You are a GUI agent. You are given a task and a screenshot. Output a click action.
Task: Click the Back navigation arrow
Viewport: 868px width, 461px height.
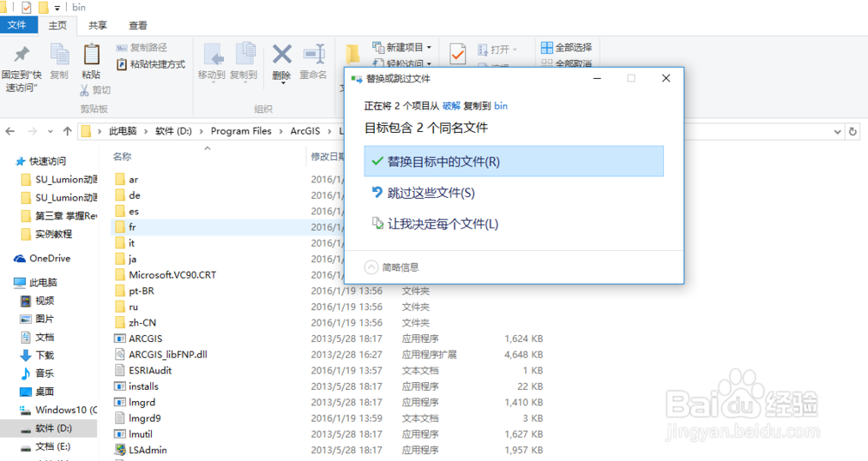tap(10, 131)
